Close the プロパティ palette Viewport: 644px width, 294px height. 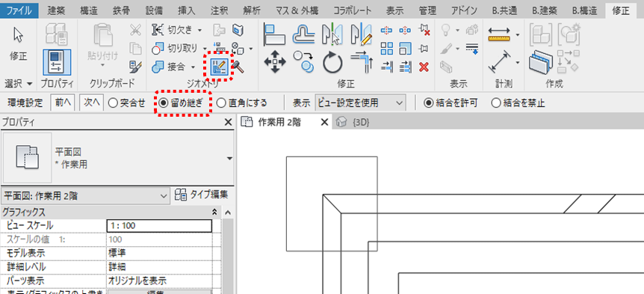[229, 122]
